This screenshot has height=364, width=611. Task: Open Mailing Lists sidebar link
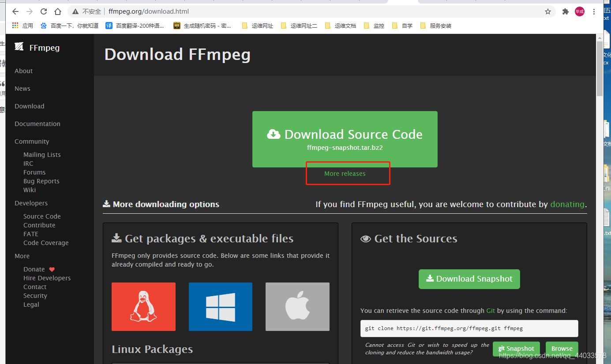coord(42,155)
